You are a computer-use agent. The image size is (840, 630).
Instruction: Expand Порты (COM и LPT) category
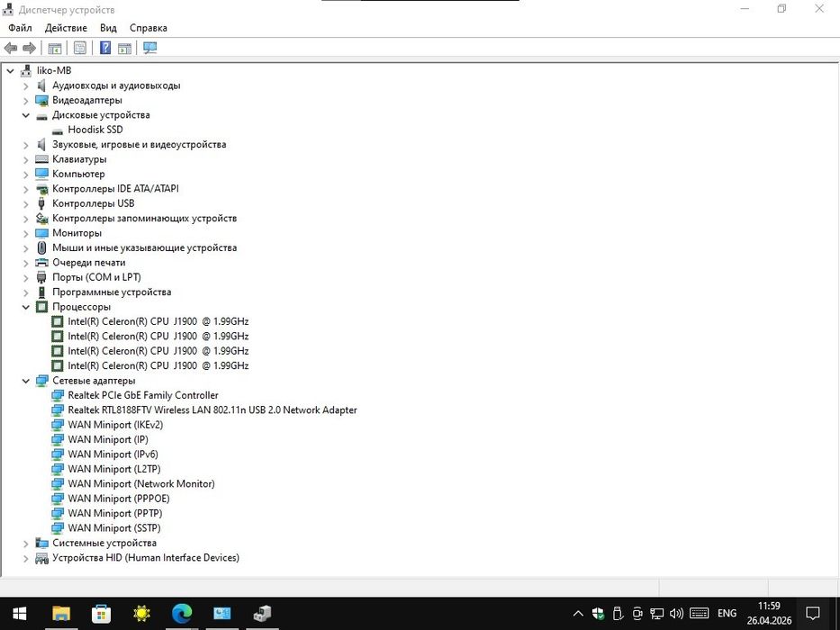pos(26,277)
